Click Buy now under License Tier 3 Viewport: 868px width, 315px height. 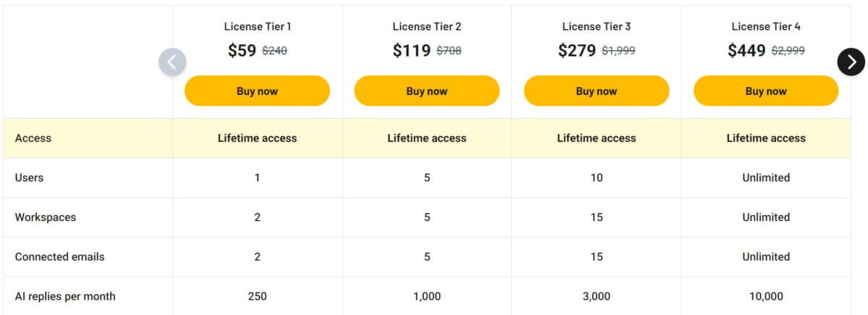pyautogui.click(x=597, y=91)
